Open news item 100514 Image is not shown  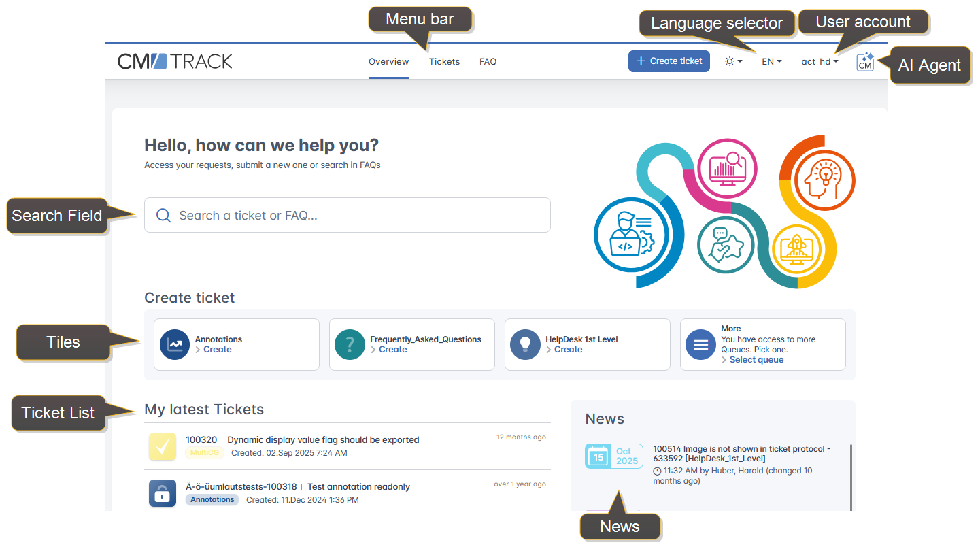(742, 454)
